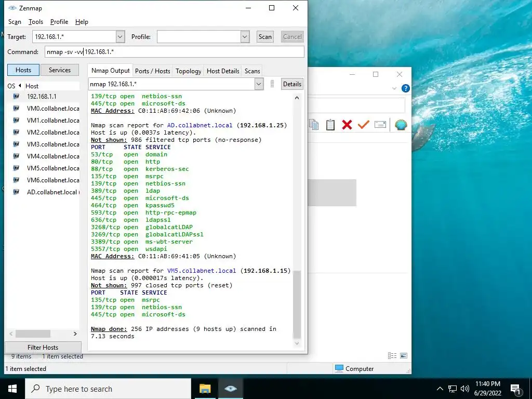The width and height of the screenshot is (532, 399).
Task: Click the OS icon beside 192.168.1.1 host
Action: click(16, 96)
